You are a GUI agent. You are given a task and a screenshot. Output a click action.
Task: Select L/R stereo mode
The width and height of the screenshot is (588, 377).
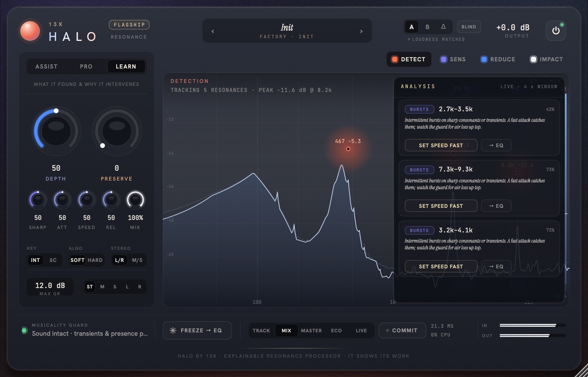pyautogui.click(x=119, y=260)
